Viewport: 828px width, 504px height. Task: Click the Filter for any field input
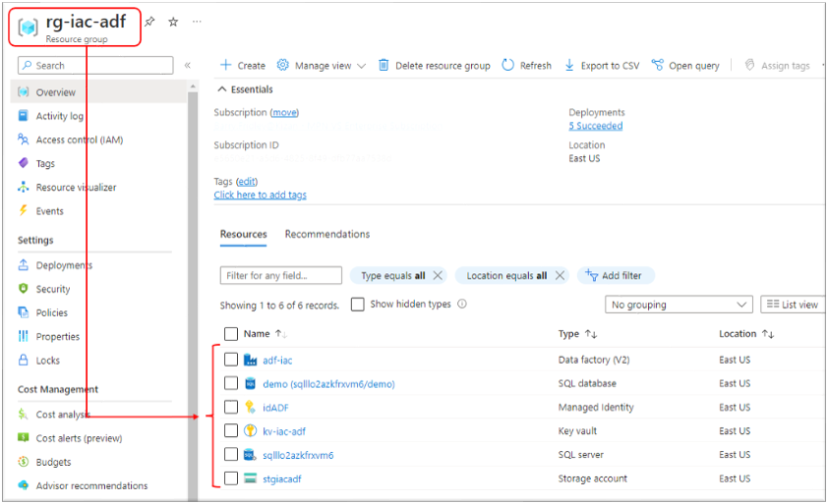281,276
